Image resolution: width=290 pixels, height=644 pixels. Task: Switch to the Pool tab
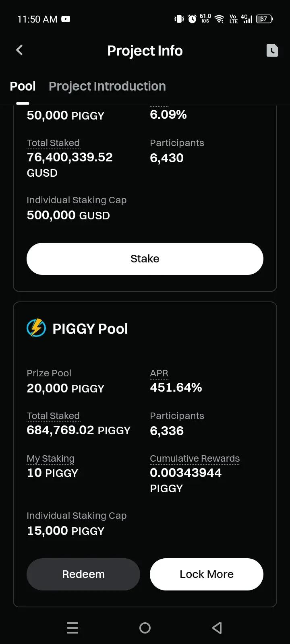point(23,86)
